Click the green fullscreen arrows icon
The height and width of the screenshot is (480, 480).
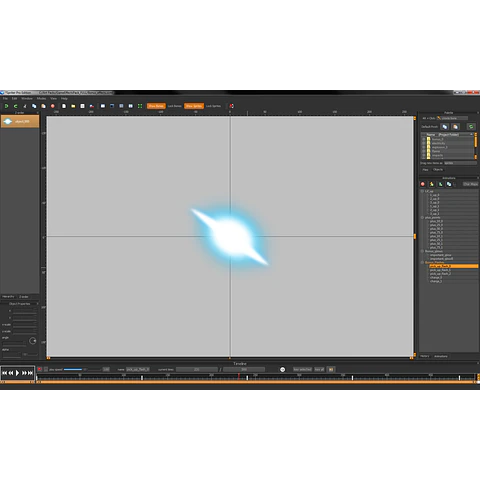pos(140,106)
